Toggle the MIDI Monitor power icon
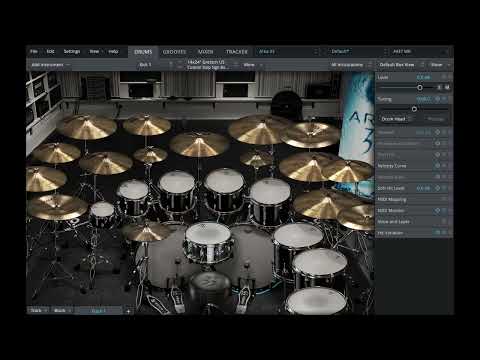This screenshot has height=360, width=480. click(x=438, y=210)
